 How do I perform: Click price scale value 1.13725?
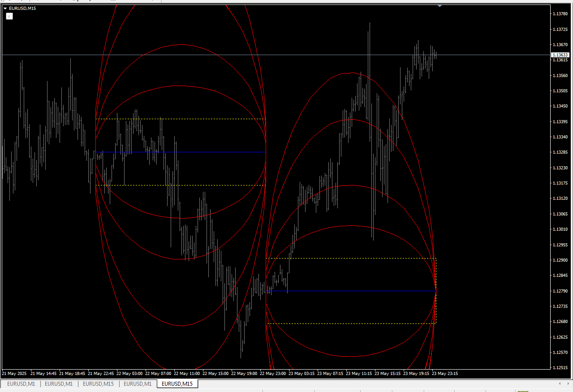560,29
